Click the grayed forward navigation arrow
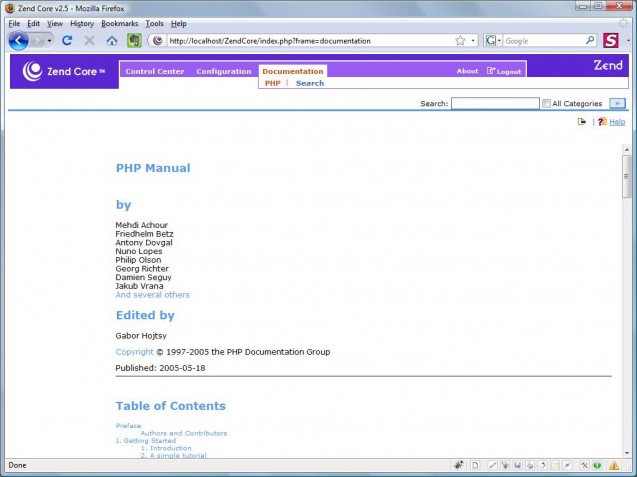637x477 pixels. [x=38, y=41]
